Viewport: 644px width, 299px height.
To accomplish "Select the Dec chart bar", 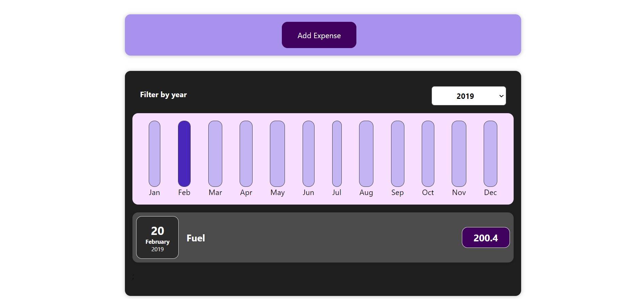I will (490, 154).
